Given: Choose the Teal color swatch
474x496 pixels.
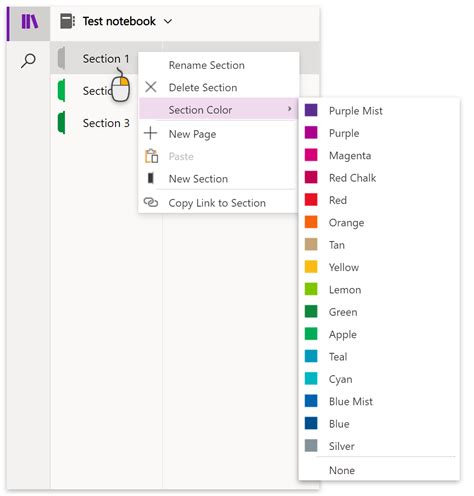Looking at the screenshot, I should 311,356.
